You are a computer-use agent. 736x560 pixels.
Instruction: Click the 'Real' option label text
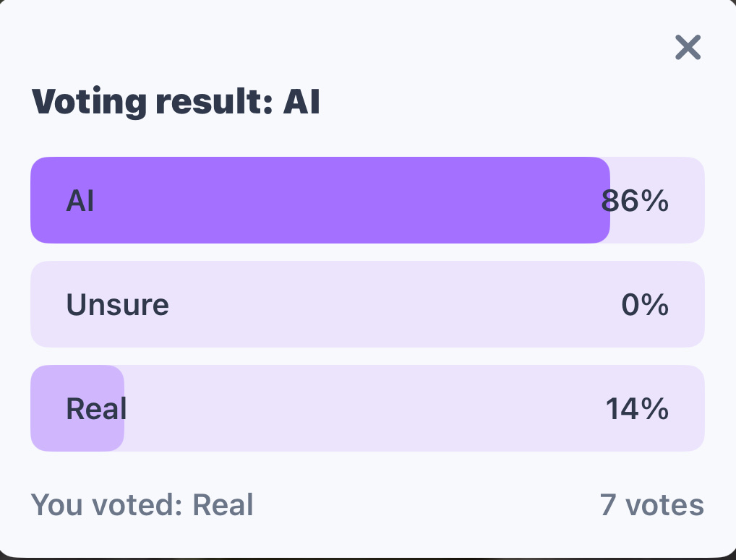[x=96, y=409]
